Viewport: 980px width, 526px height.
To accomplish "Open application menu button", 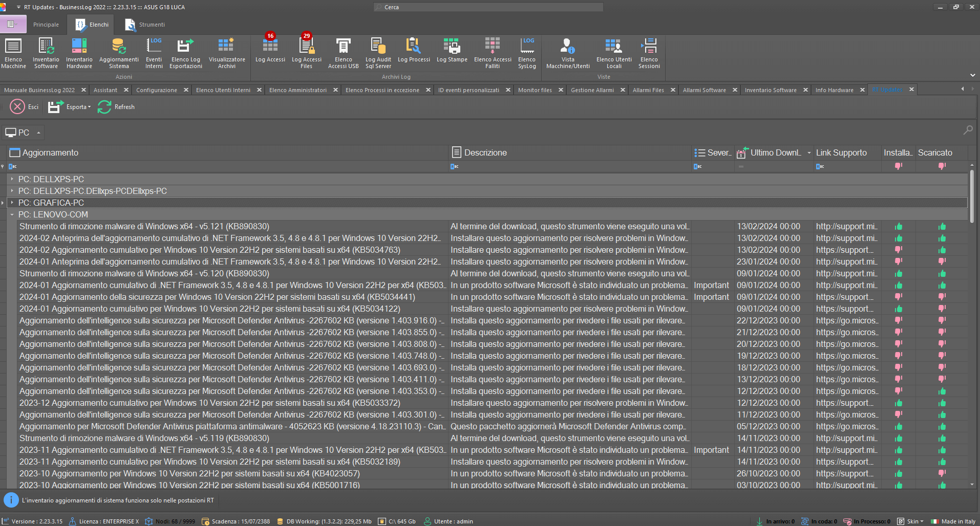I will (x=12, y=25).
